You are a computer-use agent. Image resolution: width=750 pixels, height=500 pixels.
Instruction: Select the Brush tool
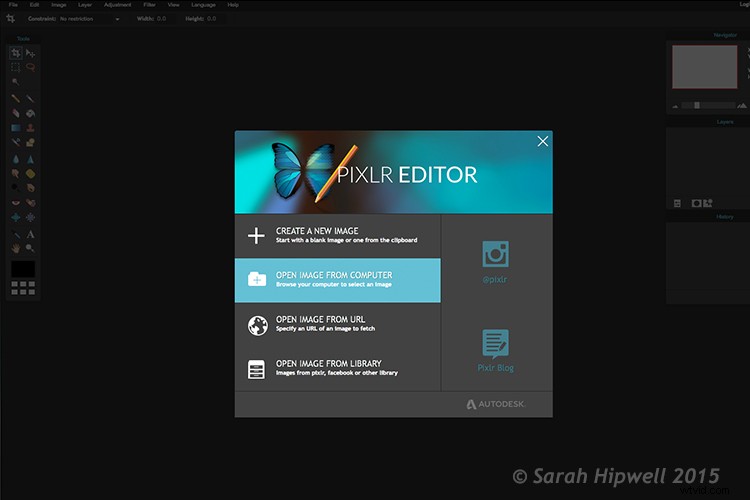point(31,99)
